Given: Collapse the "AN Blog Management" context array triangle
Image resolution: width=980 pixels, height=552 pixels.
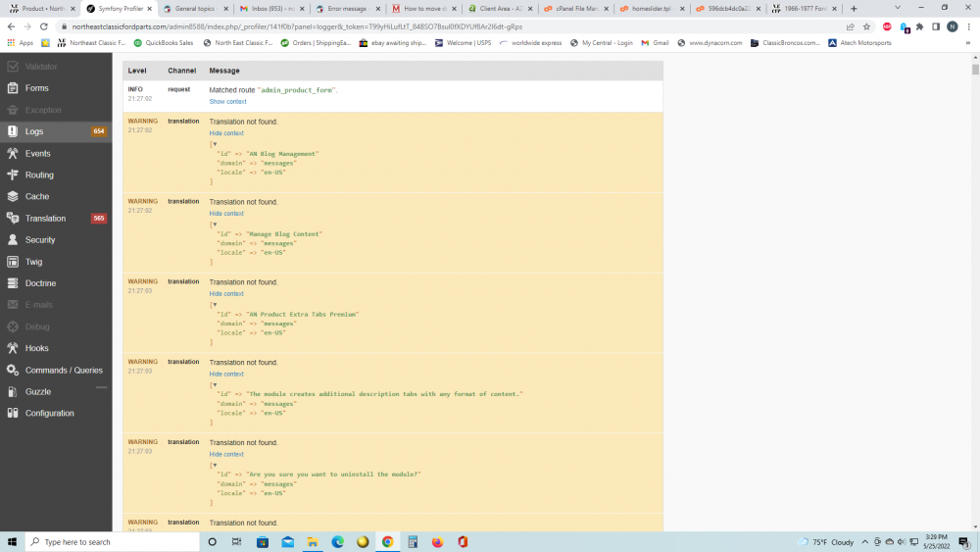Looking at the screenshot, I should tap(215, 144).
